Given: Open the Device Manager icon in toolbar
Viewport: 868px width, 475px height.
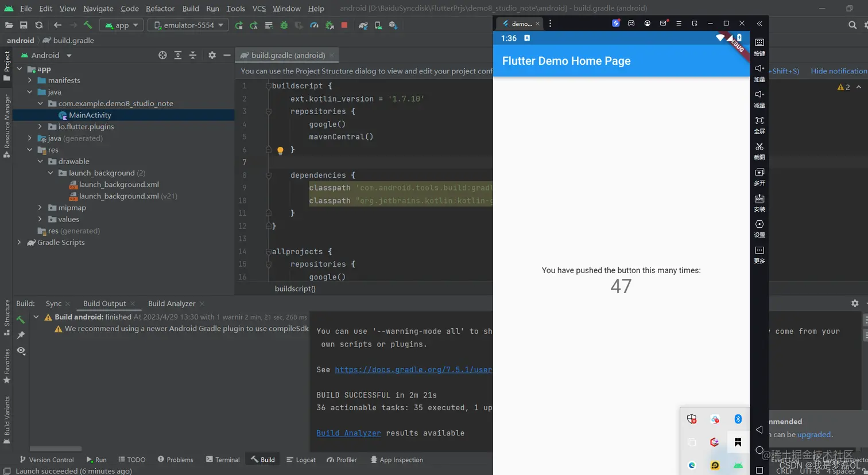Looking at the screenshot, I should 378,25.
